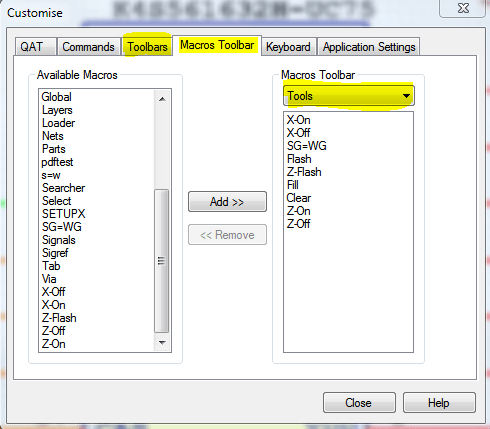Select Parts in Available Macros
This screenshot has width=490, height=429.
coord(54,149)
